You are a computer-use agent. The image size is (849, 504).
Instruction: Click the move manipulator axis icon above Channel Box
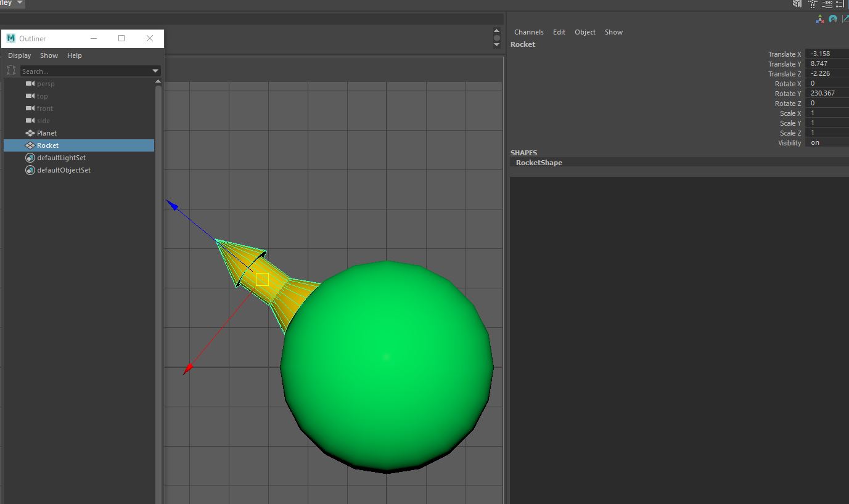click(x=820, y=19)
